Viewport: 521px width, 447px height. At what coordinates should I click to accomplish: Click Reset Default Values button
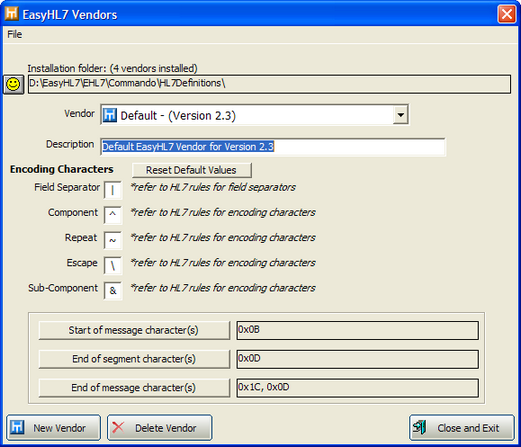[192, 170]
